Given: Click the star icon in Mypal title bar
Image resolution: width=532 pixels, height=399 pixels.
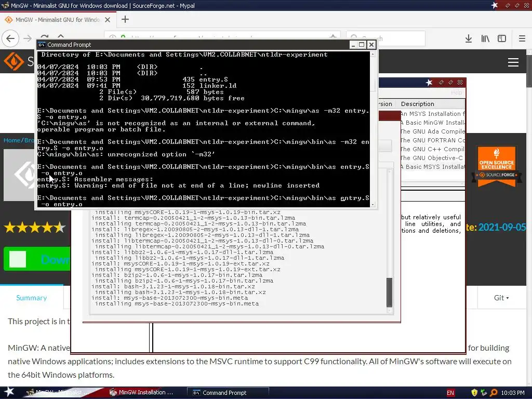Looking at the screenshot, I should pyautogui.click(x=495, y=5).
